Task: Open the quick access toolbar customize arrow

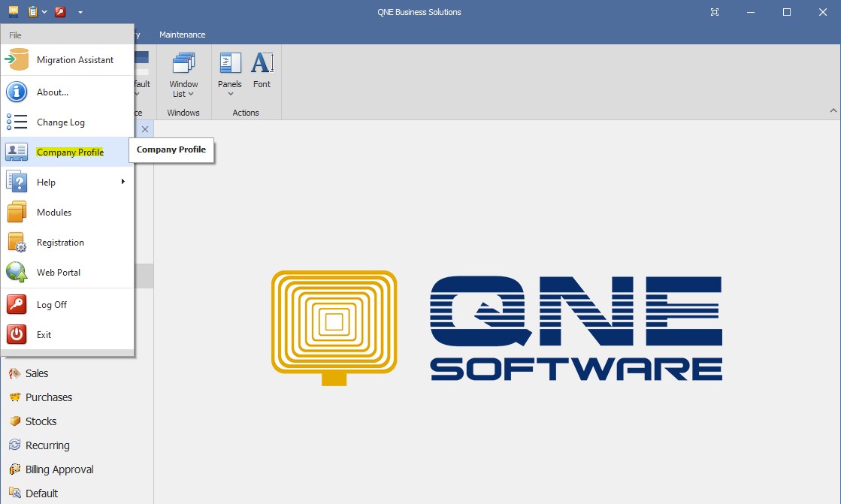Action: coord(80,12)
